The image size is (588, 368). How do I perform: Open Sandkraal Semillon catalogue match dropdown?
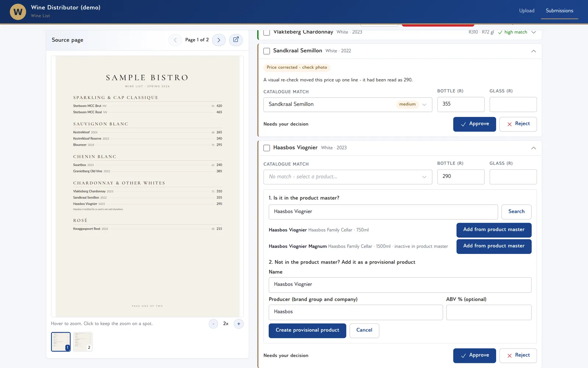(348, 105)
